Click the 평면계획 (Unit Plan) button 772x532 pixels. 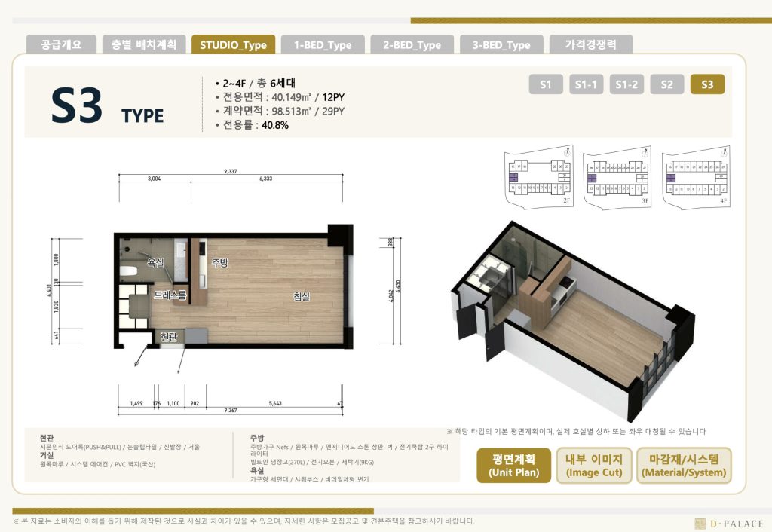(513, 465)
